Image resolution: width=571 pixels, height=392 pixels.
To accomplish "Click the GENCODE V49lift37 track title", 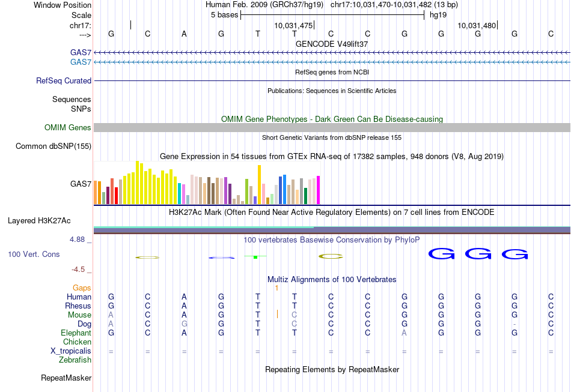I will pyautogui.click(x=332, y=44).
